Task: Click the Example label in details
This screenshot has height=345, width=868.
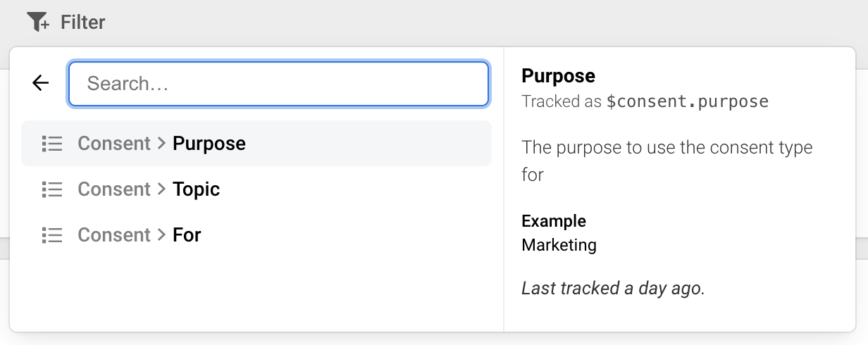Action: (x=554, y=221)
